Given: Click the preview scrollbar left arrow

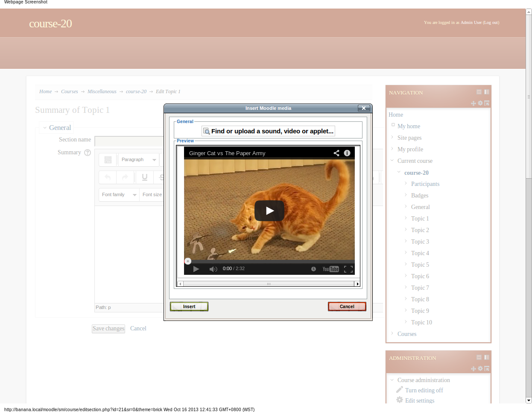Looking at the screenshot, I should [x=180, y=284].
